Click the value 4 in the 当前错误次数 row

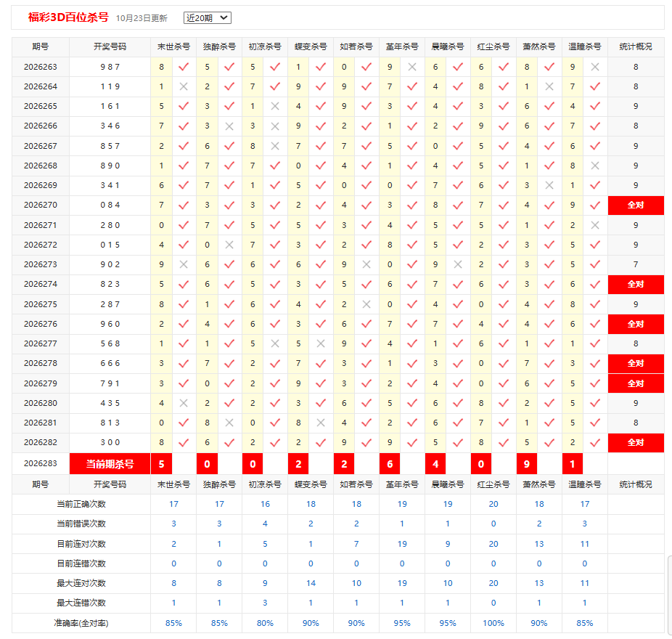click(x=265, y=524)
